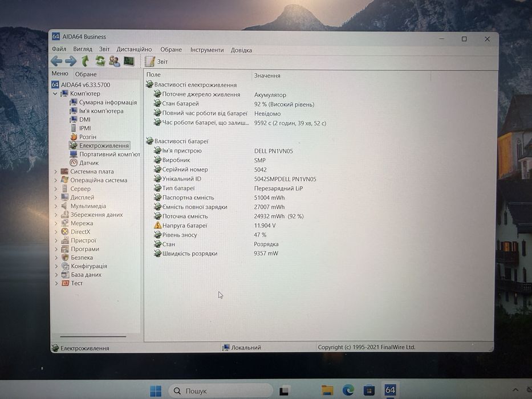Refresh the page with green arrows icon
532x399 pixels.
[100, 61]
